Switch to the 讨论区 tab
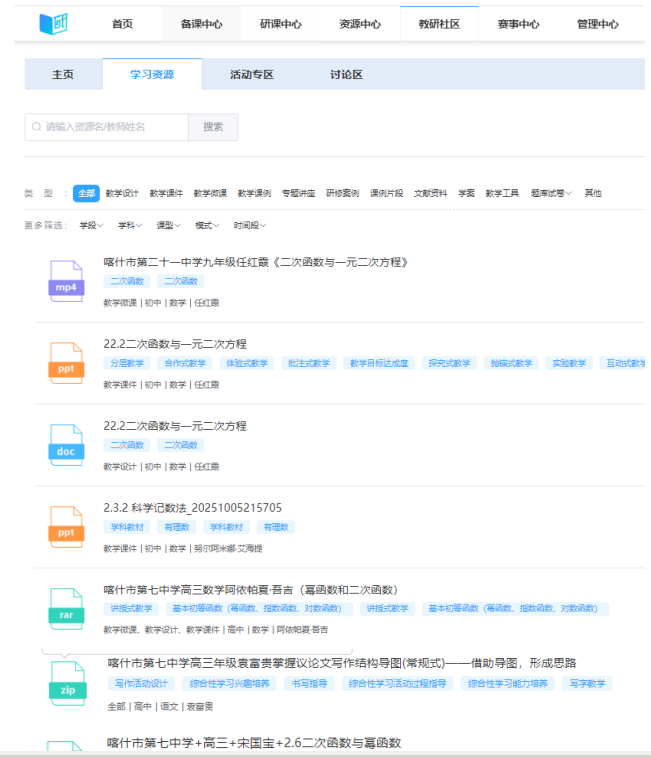The width and height of the screenshot is (651, 758). tap(346, 74)
